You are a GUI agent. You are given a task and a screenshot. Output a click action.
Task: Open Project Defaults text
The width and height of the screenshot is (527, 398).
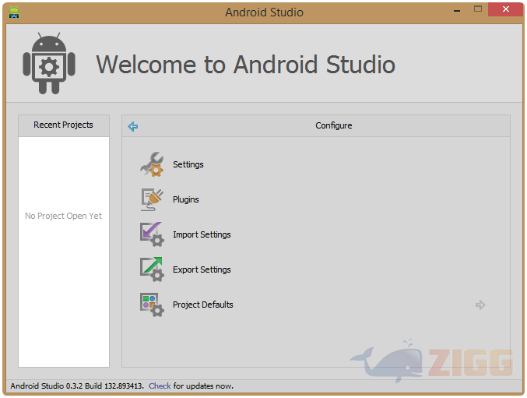[203, 305]
